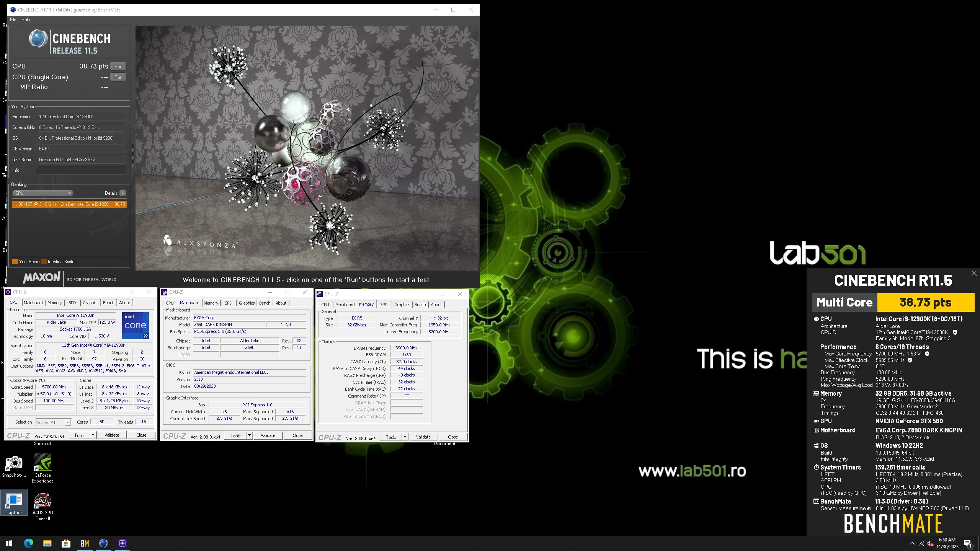This screenshot has width=980, height=551.
Task: Click the Cinebench app icon in title bar
Action: pyautogui.click(x=13, y=10)
